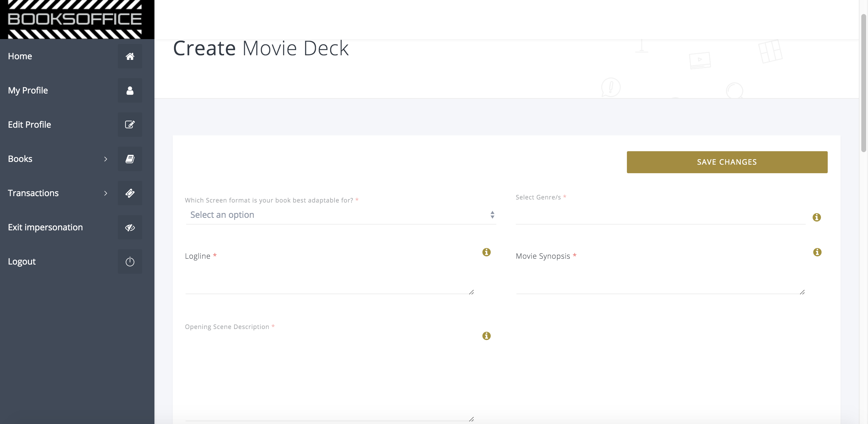
Task: Open the info icon beside Select Genre/s
Action: 816,217
